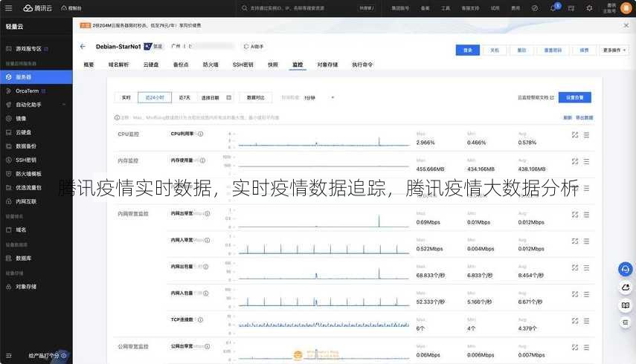
Task: Switch to the 快照 tab
Action: (x=273, y=65)
